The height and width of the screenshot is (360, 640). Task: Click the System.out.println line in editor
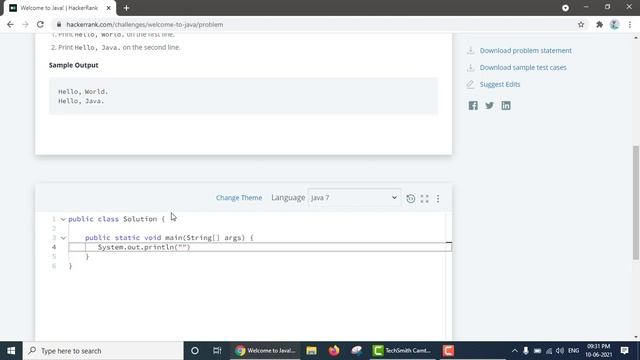pos(260,247)
